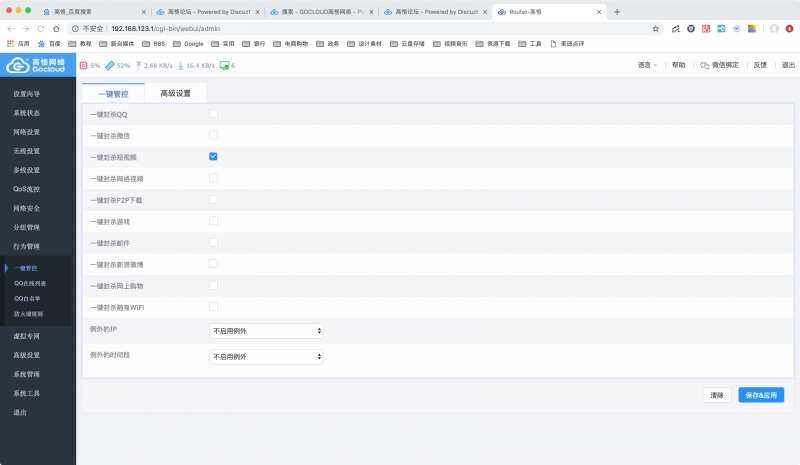The image size is (800, 465).
Task: Open the 例外的IP dropdown
Action: coord(266,331)
